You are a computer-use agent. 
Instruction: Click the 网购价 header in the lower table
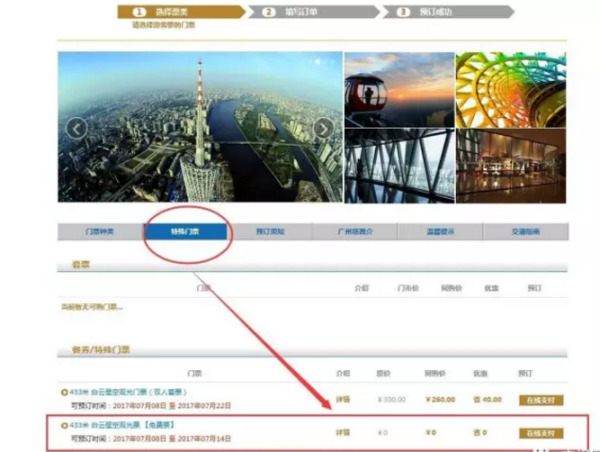click(x=435, y=373)
